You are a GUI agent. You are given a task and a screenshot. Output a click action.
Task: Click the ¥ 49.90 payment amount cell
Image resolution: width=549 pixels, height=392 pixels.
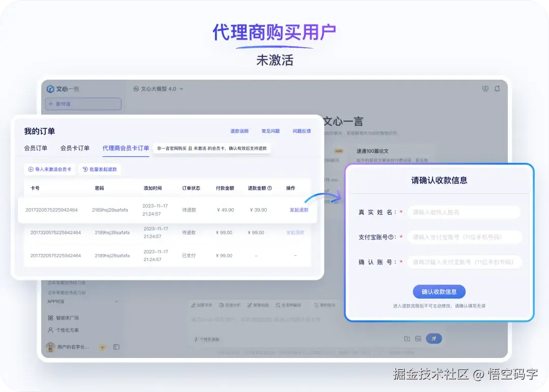tap(226, 210)
